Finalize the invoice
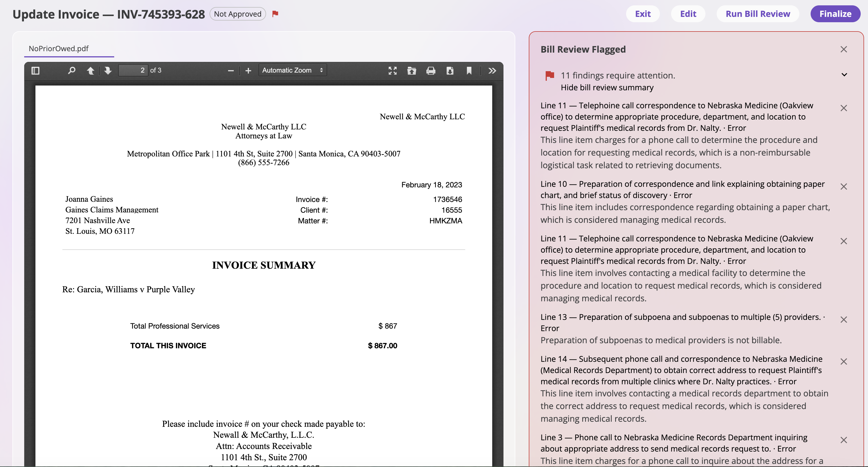This screenshot has width=868, height=467. (x=835, y=14)
